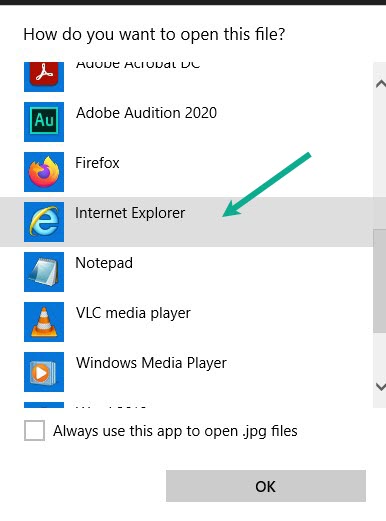Viewport: 386px width, 521px height.
Task: Click the down arrow of the scrollbar
Action: pos(381,386)
